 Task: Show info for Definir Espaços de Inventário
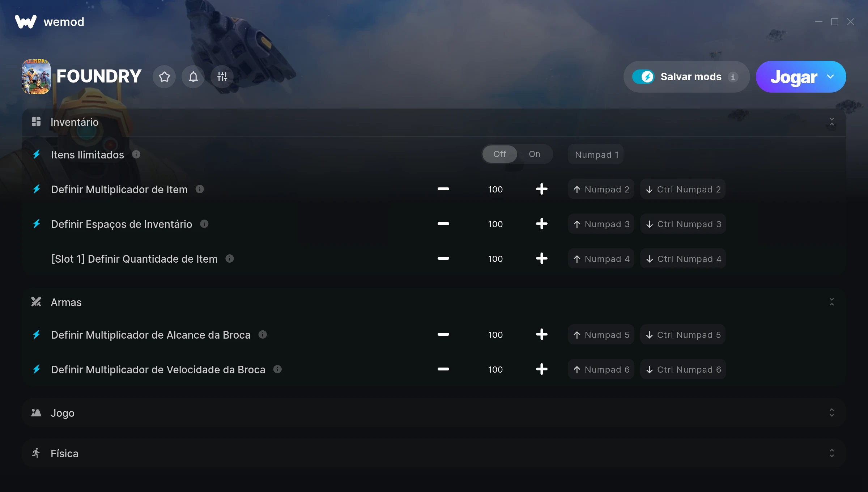[204, 224]
